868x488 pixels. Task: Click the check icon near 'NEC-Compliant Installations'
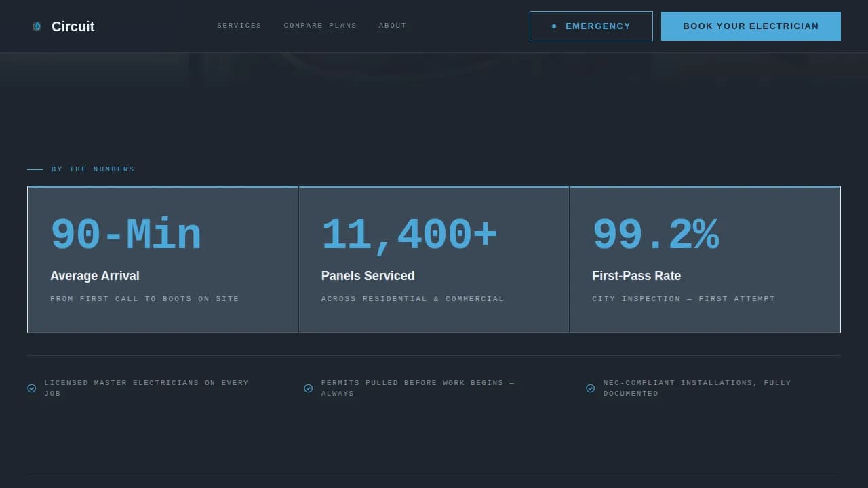tap(590, 388)
